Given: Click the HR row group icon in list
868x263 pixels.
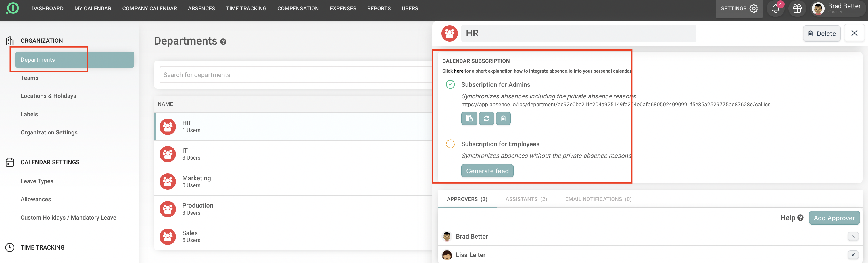Looking at the screenshot, I should pos(168,127).
